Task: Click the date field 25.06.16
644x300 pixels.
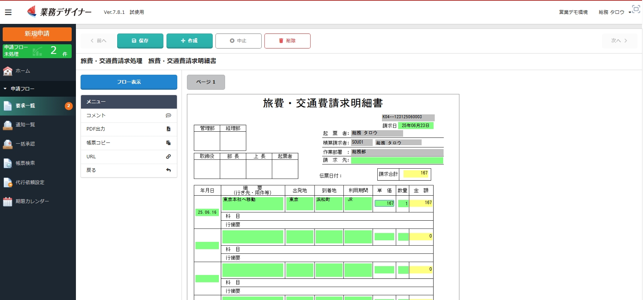Action: click(207, 212)
